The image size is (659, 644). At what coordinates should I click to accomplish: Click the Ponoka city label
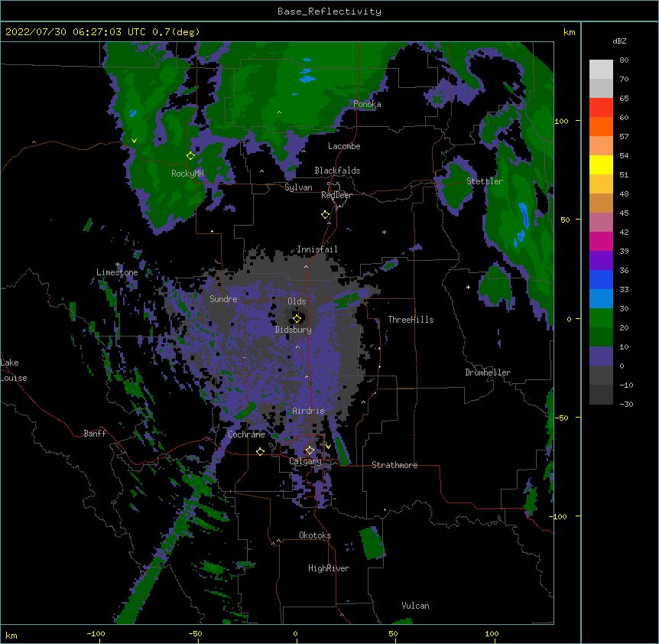click(x=367, y=104)
